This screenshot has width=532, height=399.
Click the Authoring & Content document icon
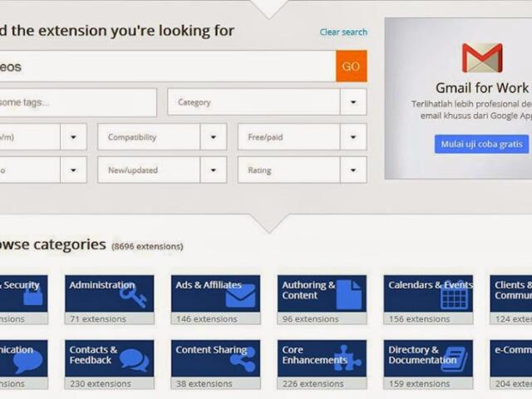coord(349,295)
